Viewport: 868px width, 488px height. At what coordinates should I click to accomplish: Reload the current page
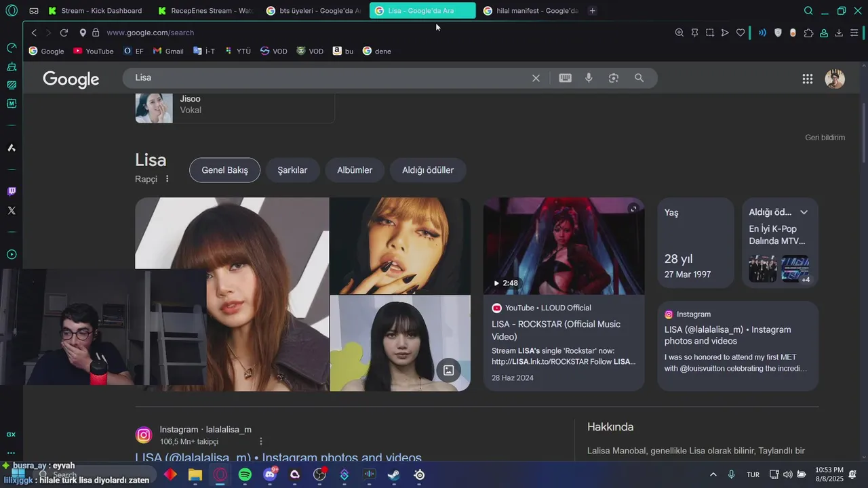64,33
